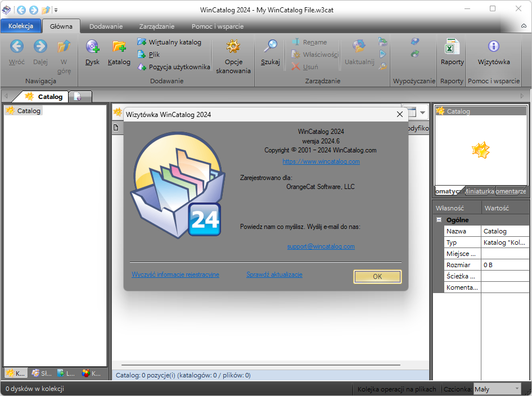The image size is (532, 396).
Task: Switch to the Główna ribbon tab
Action: click(x=61, y=26)
